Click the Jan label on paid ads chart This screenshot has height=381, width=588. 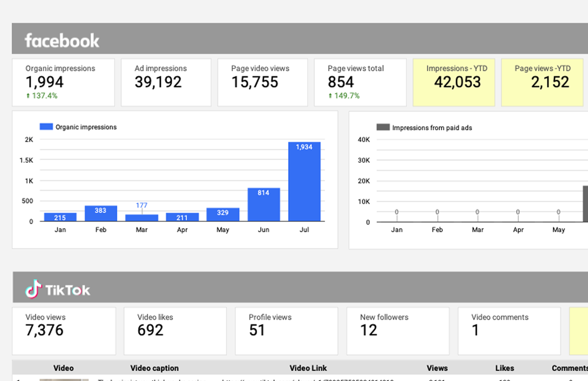tap(397, 230)
